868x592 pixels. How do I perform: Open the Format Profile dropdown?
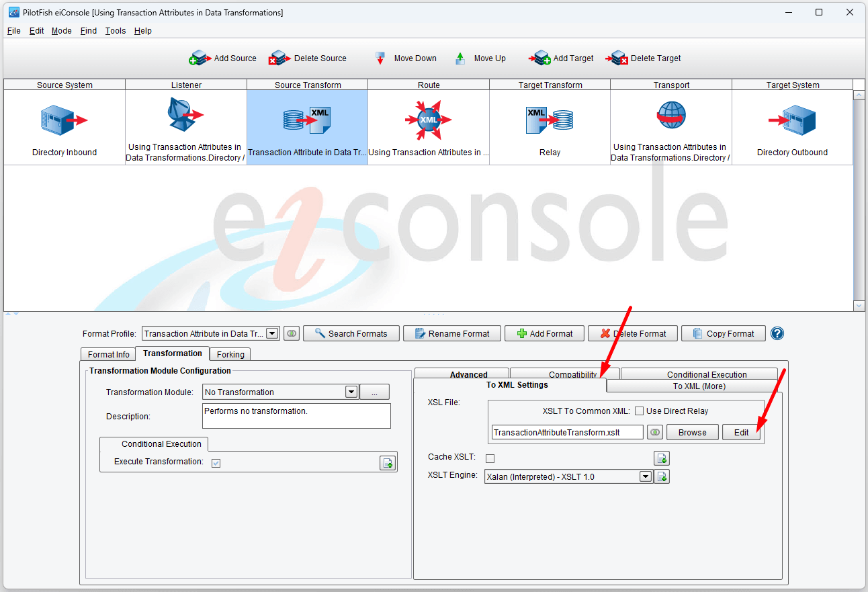(x=272, y=333)
